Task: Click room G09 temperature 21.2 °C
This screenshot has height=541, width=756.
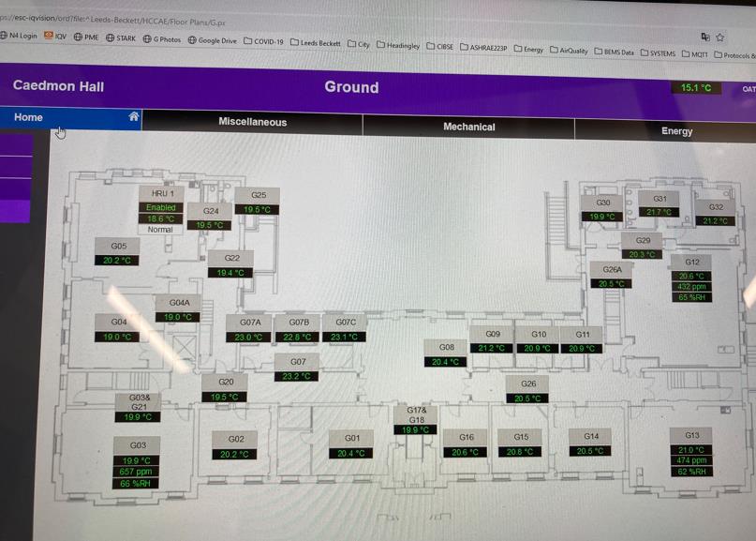Action: (491, 348)
